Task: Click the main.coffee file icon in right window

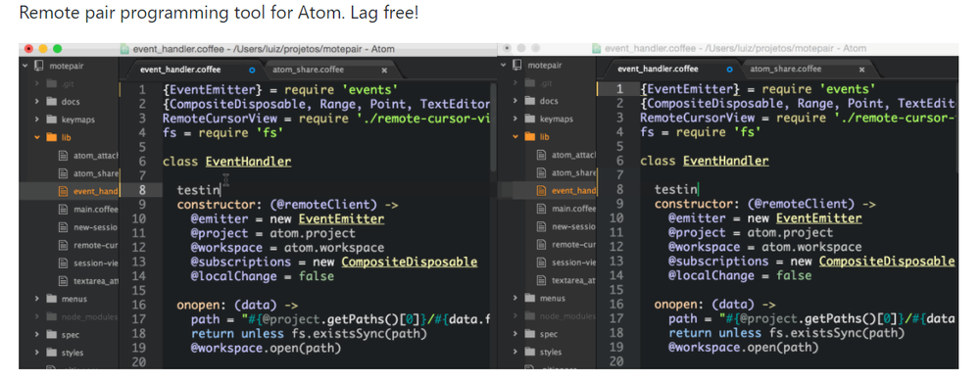Action: pos(541,209)
